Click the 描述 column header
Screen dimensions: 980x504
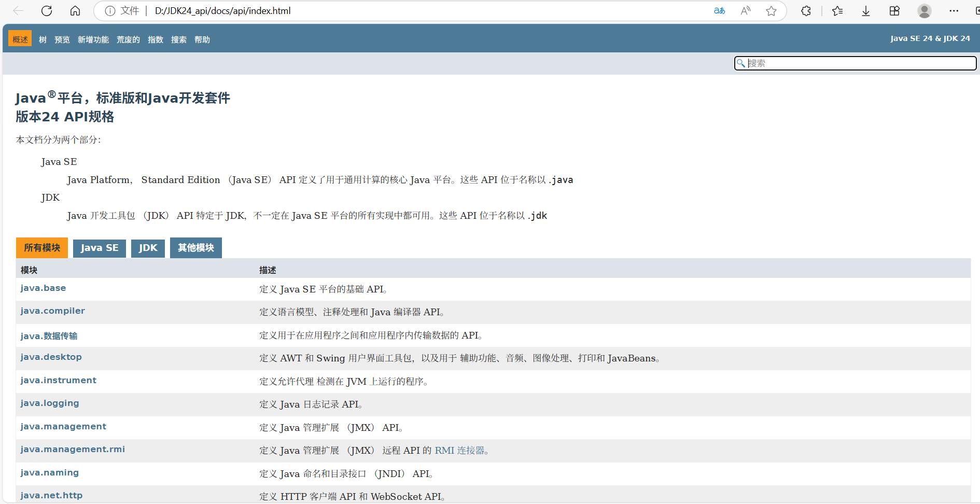pyautogui.click(x=268, y=270)
